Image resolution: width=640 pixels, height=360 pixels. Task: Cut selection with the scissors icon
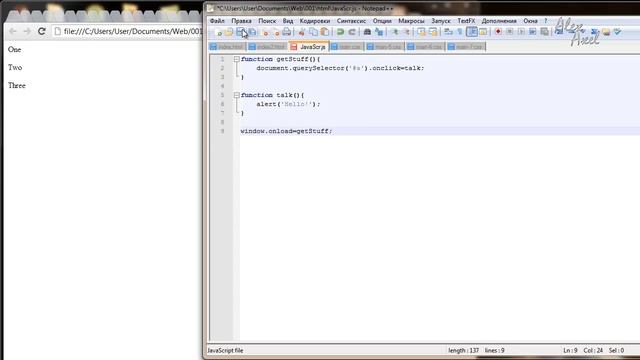(302, 32)
